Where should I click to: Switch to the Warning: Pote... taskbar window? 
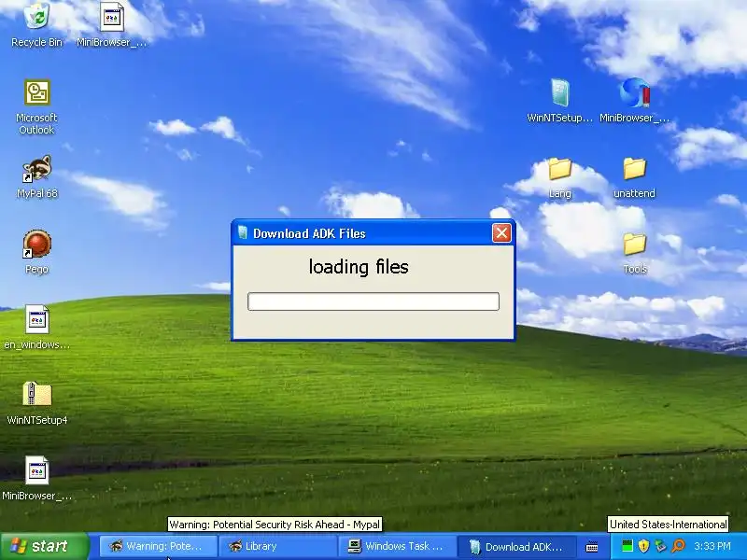[x=158, y=547]
